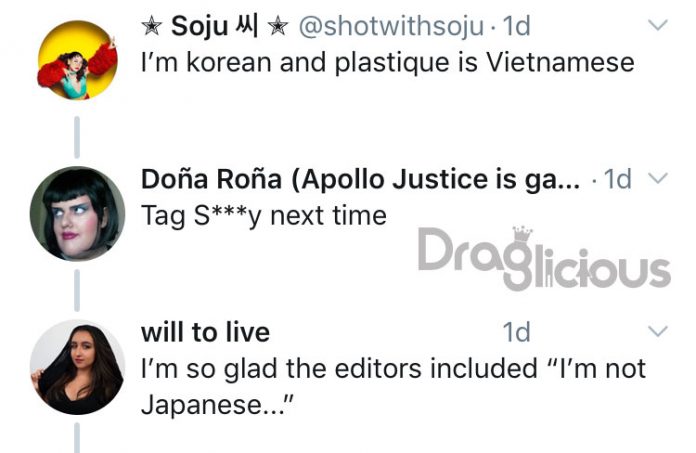The height and width of the screenshot is (453, 696).
Task: Expand options chevron on will to live's tweet
Action: tap(657, 331)
